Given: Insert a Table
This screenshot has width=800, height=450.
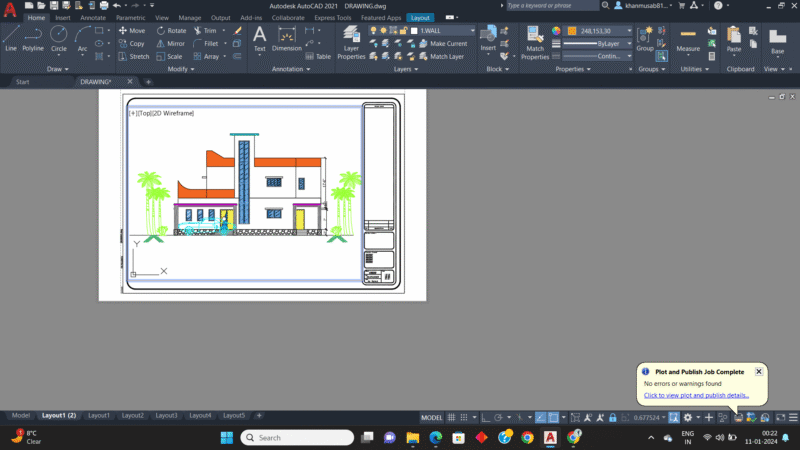Looking at the screenshot, I should click(318, 57).
